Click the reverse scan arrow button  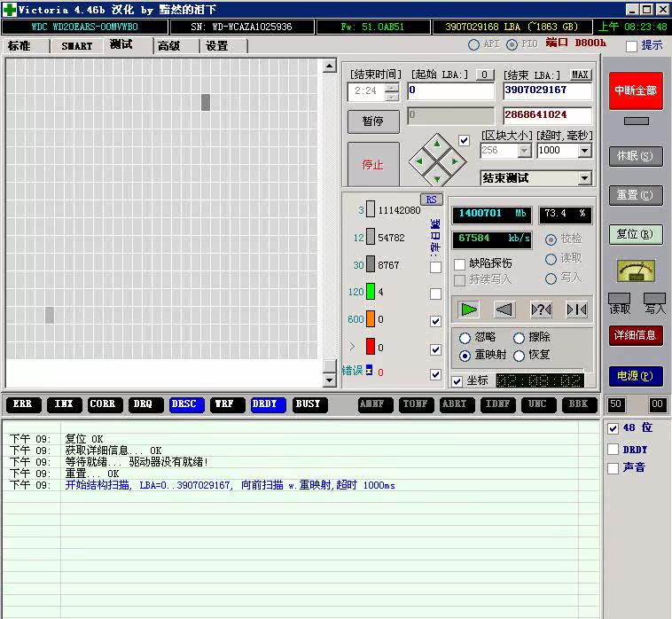(504, 309)
